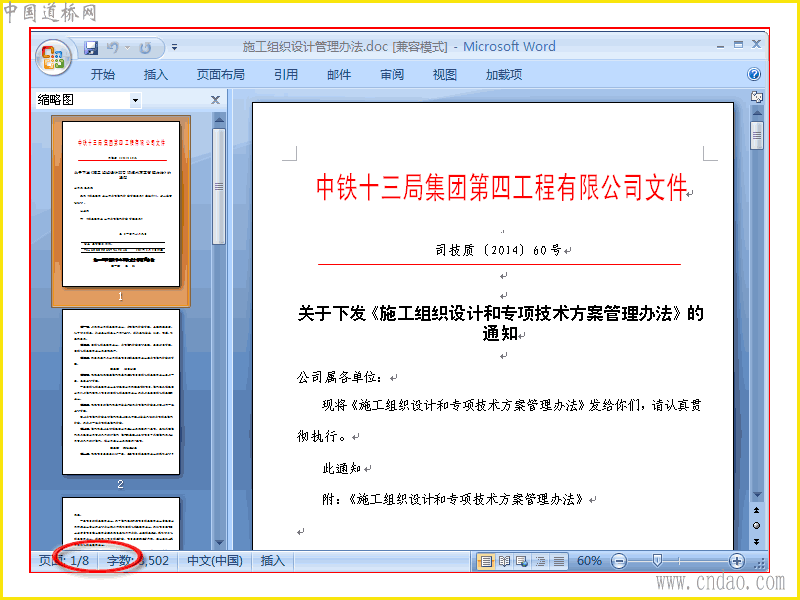This screenshot has height=600, width=800.
Task: Toggle Insert mode in the status bar
Action: [x=272, y=561]
